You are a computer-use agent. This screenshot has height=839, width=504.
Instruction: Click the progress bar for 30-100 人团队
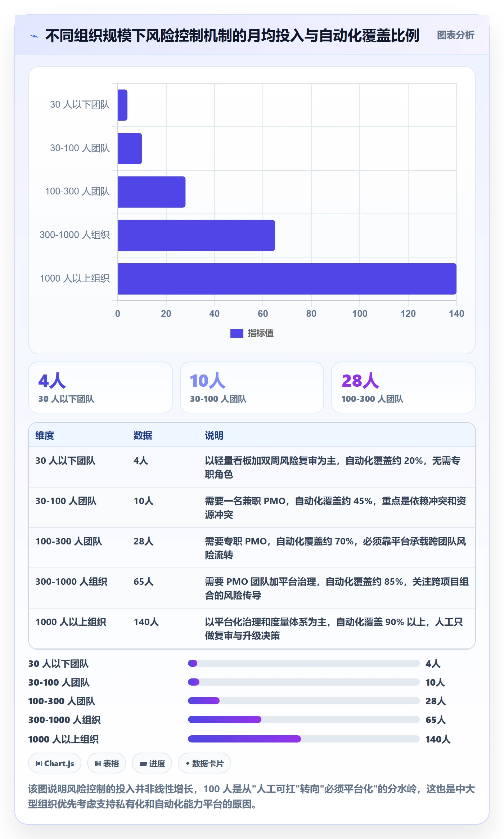pyautogui.click(x=303, y=682)
